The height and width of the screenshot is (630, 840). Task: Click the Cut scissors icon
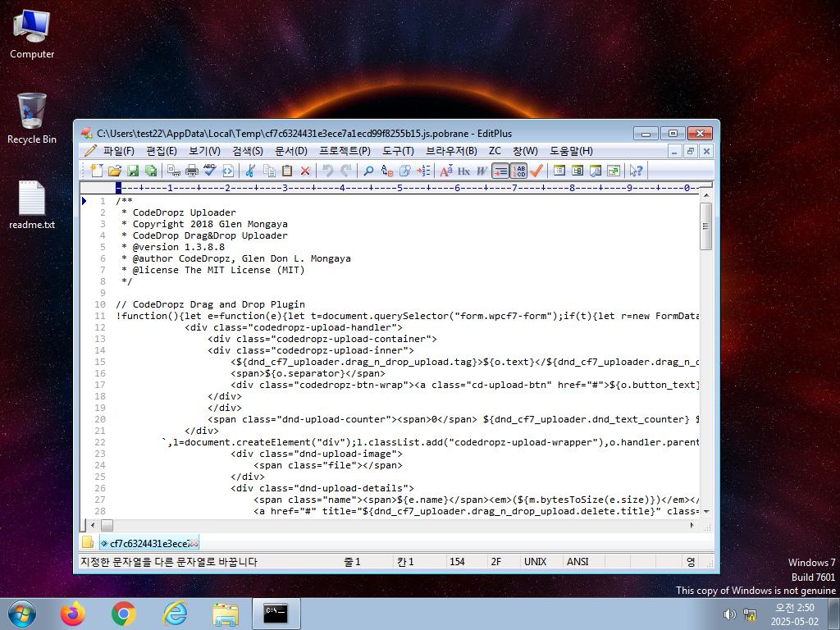click(x=250, y=171)
